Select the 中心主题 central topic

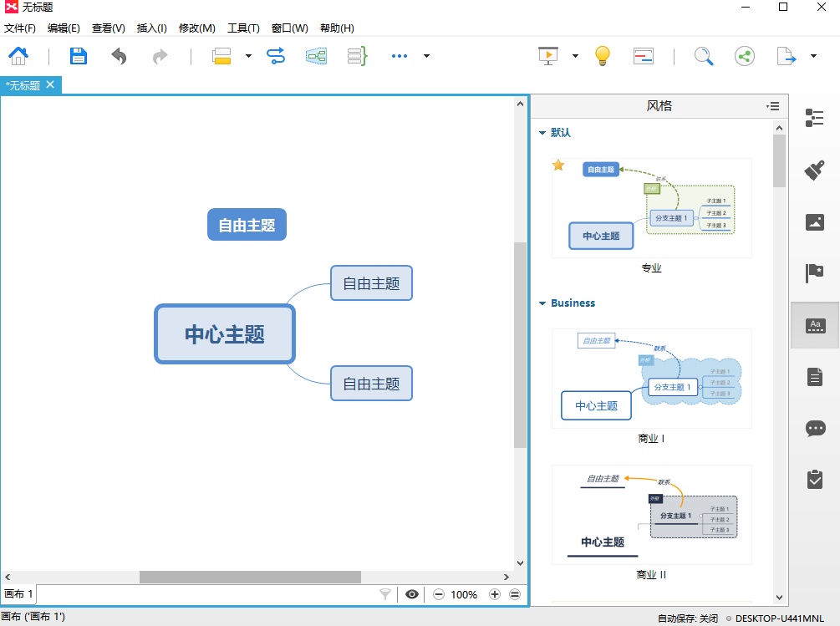pyautogui.click(x=225, y=334)
